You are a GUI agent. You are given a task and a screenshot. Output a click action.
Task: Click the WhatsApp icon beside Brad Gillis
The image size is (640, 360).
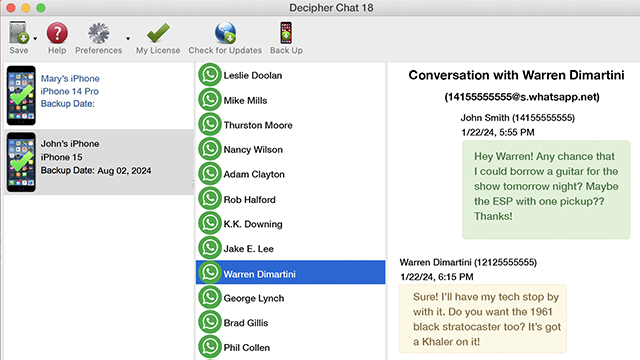coord(210,322)
